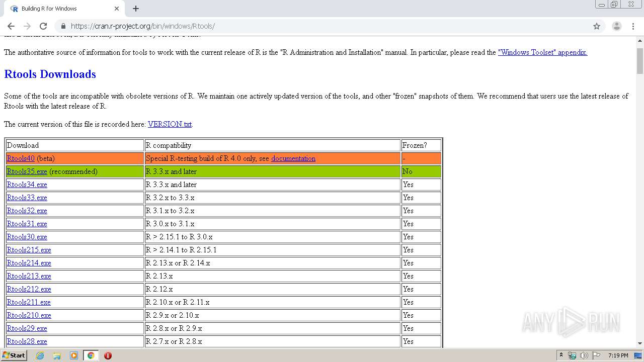
Task: Click the address bar URL
Action: pyautogui.click(x=143, y=26)
